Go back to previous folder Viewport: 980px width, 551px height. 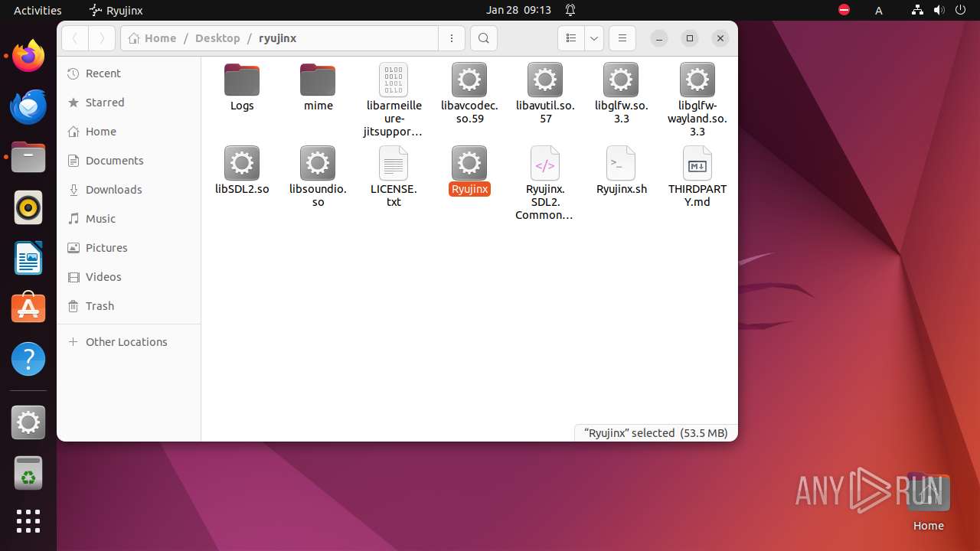75,38
